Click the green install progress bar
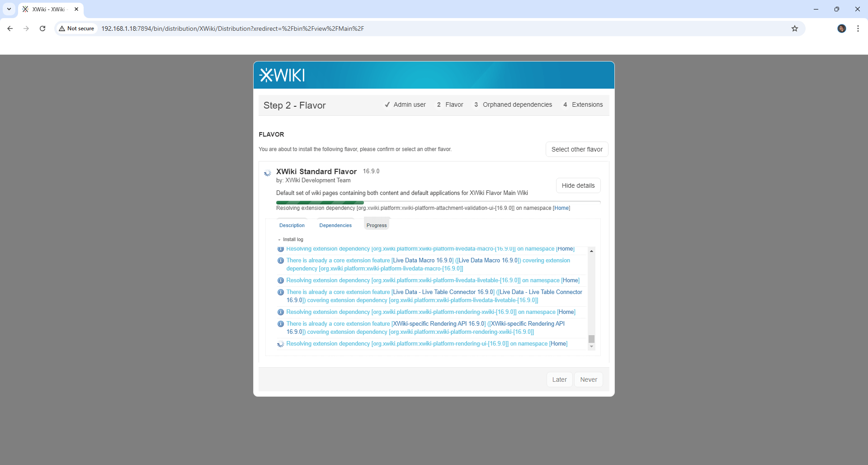Screen dimensions: 868x465 (x=320, y=203)
